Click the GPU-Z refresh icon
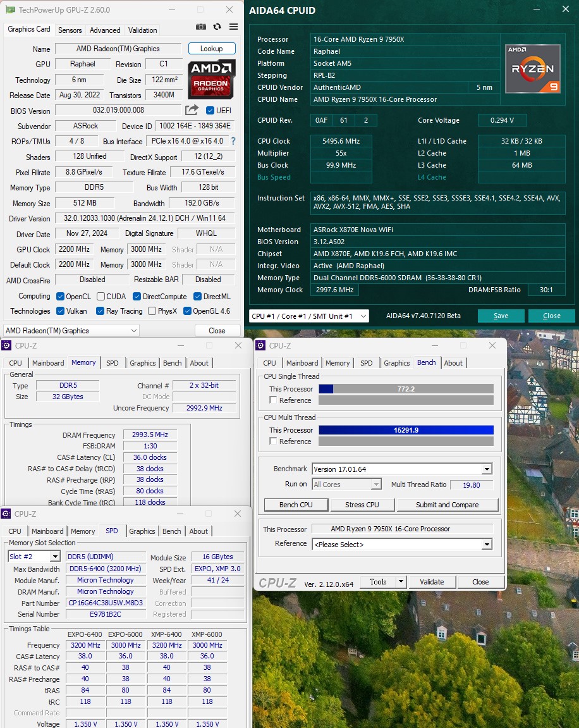Image resolution: width=579 pixels, height=728 pixels. point(217,27)
